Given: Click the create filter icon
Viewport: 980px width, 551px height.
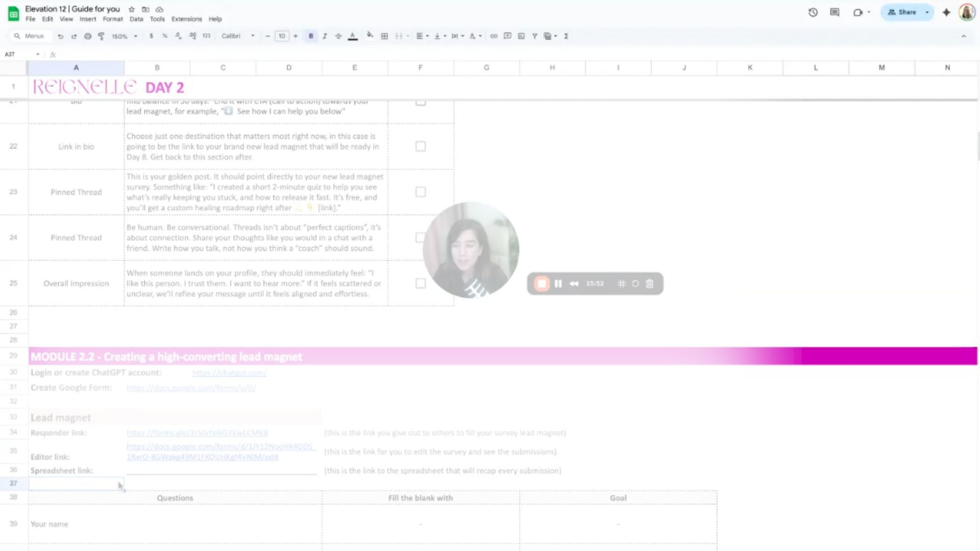Looking at the screenshot, I should coord(534,36).
